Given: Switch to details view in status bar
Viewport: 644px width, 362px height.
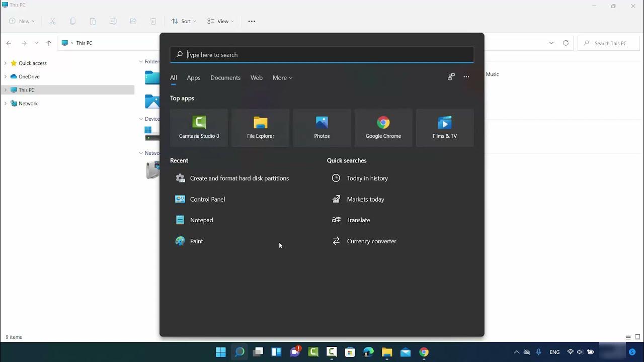Looking at the screenshot, I should click(628, 337).
